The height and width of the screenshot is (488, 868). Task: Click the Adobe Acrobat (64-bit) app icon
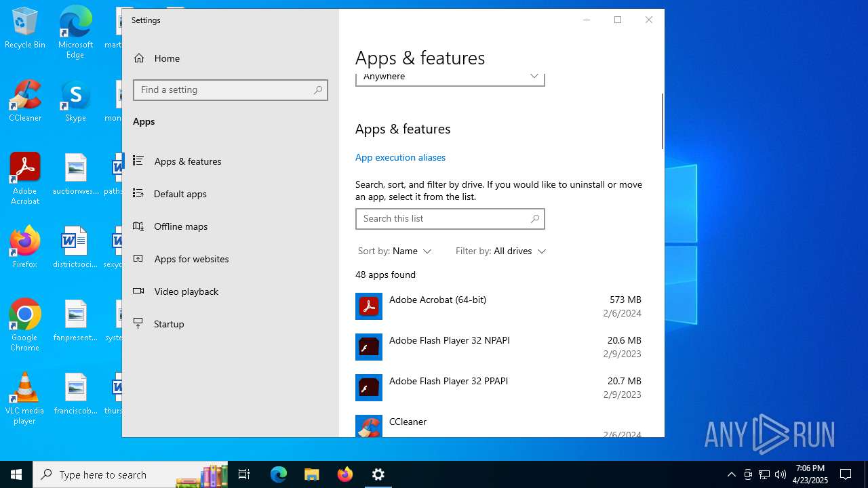[369, 306]
